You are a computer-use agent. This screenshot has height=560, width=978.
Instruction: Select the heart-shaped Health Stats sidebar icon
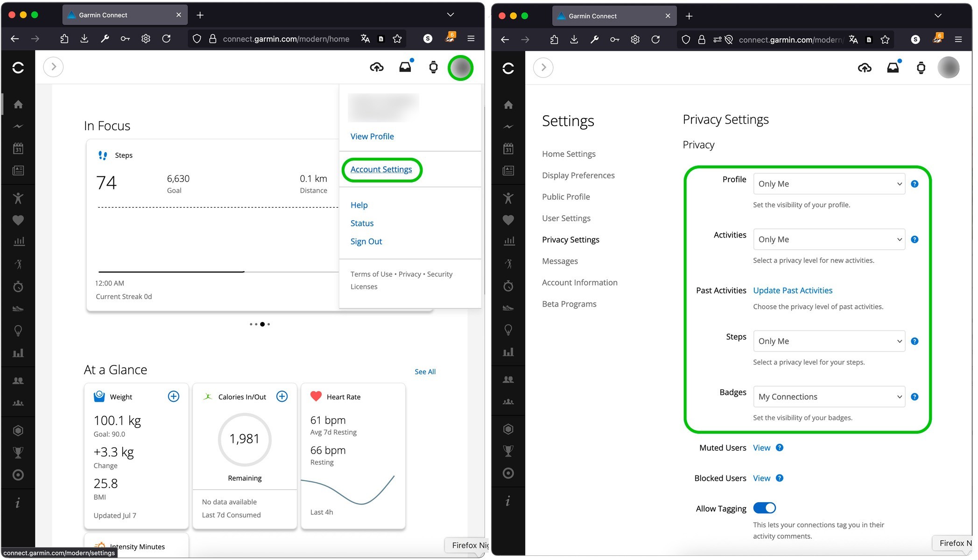[19, 220]
